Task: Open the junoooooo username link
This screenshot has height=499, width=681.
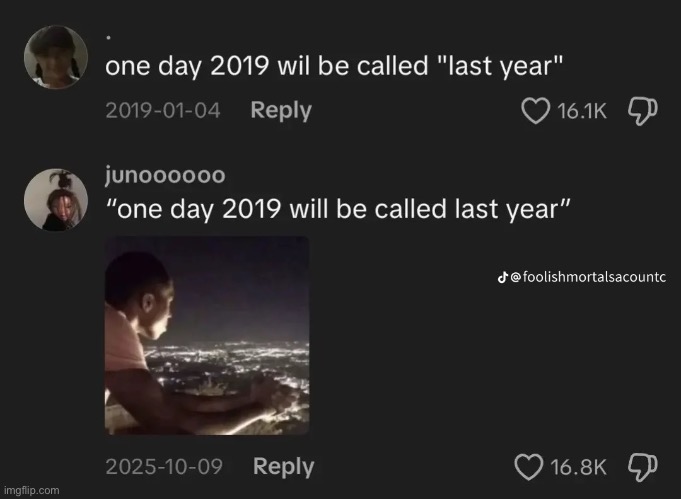Action: click(x=165, y=174)
